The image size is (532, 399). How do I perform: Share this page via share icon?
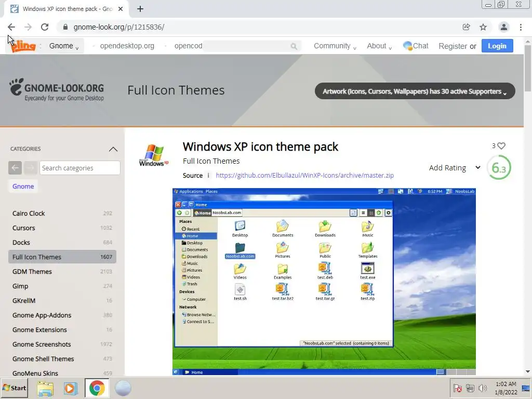click(x=466, y=27)
